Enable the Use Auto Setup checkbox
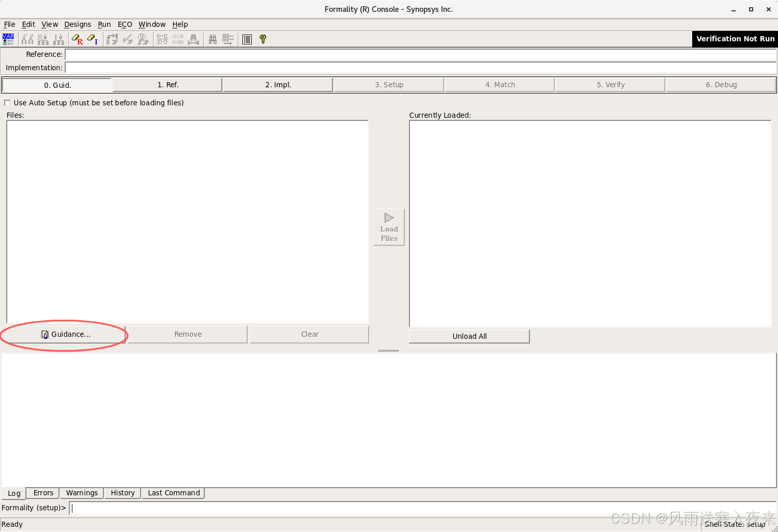The width and height of the screenshot is (778, 532). click(x=7, y=102)
